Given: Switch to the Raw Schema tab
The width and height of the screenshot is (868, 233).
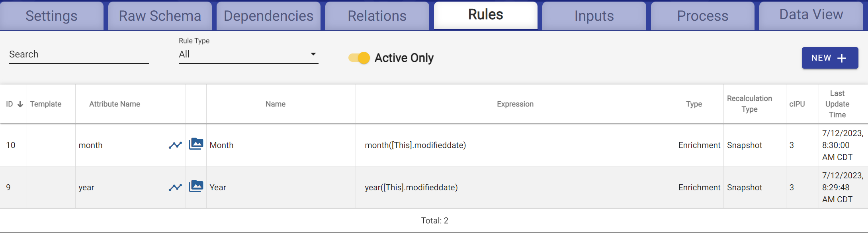Looking at the screenshot, I should pyautogui.click(x=159, y=16).
